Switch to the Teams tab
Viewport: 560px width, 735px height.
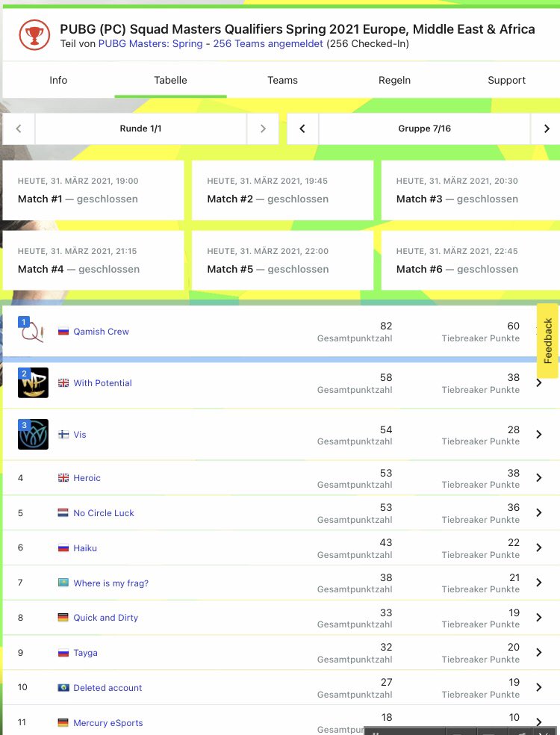pos(282,80)
